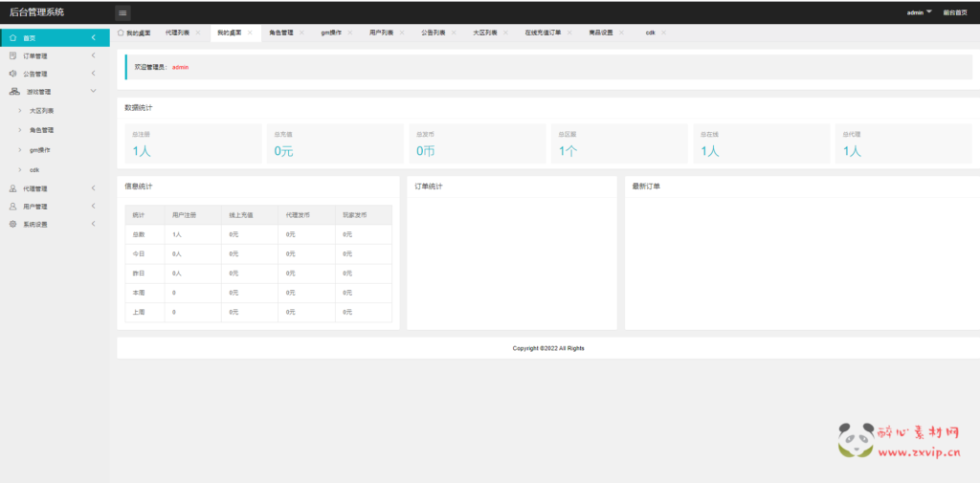Expand 订单管理 using its arrow
The image size is (980, 483).
pos(93,55)
